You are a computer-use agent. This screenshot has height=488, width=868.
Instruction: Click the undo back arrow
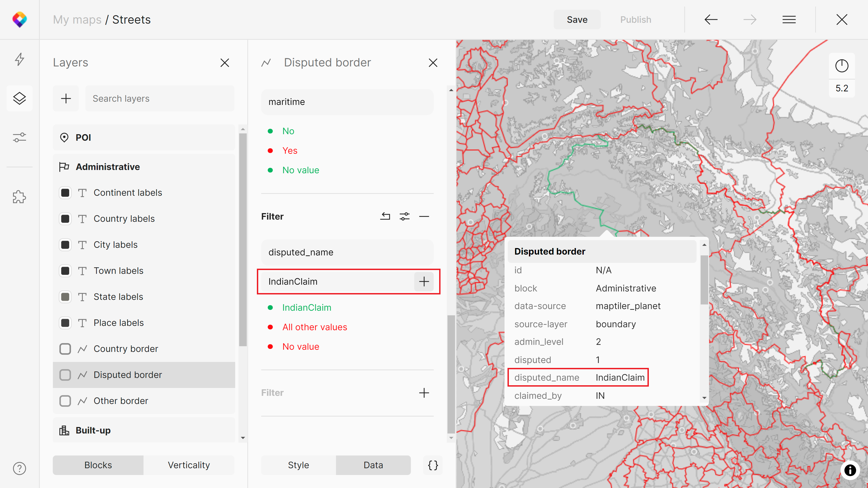point(711,20)
